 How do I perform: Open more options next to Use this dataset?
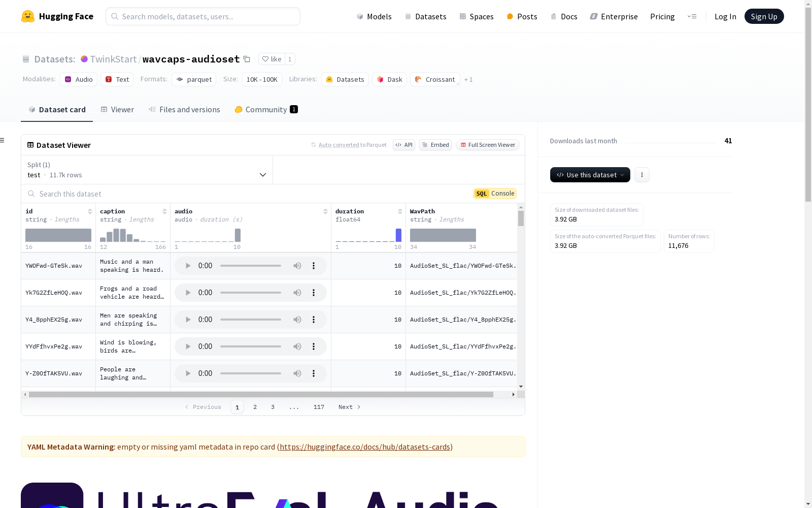pyautogui.click(x=642, y=175)
